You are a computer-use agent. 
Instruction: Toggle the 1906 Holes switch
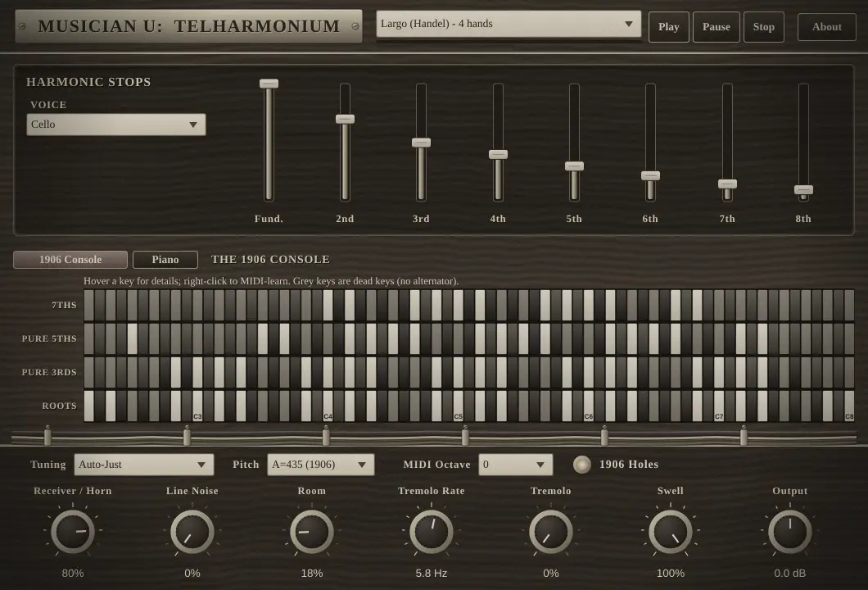[581, 465]
